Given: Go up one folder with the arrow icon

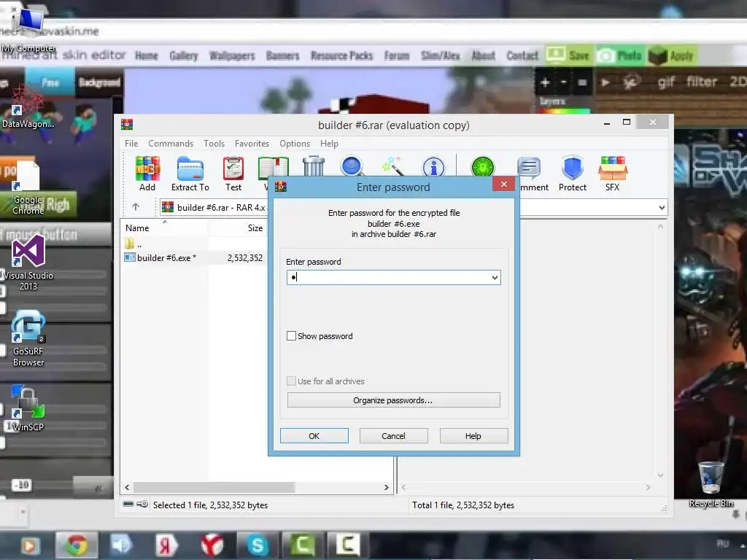Looking at the screenshot, I should 136,206.
